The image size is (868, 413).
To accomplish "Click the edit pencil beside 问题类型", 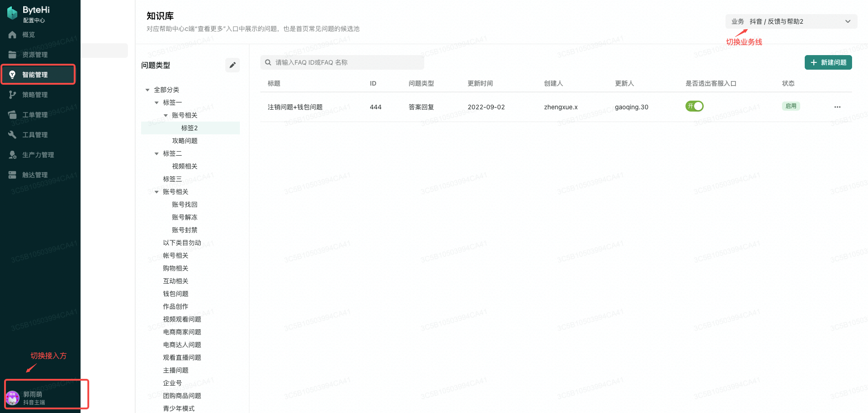I will coord(232,65).
